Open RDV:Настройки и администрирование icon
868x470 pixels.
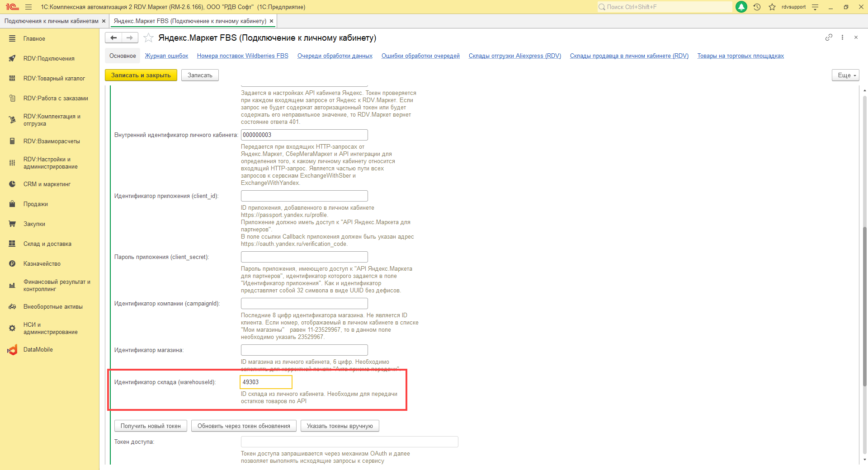(x=12, y=163)
